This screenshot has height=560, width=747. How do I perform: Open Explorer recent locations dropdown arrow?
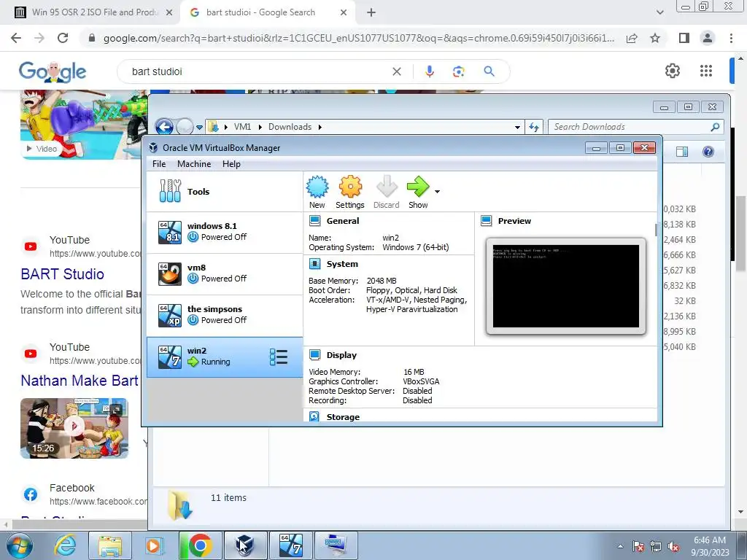pos(200,127)
